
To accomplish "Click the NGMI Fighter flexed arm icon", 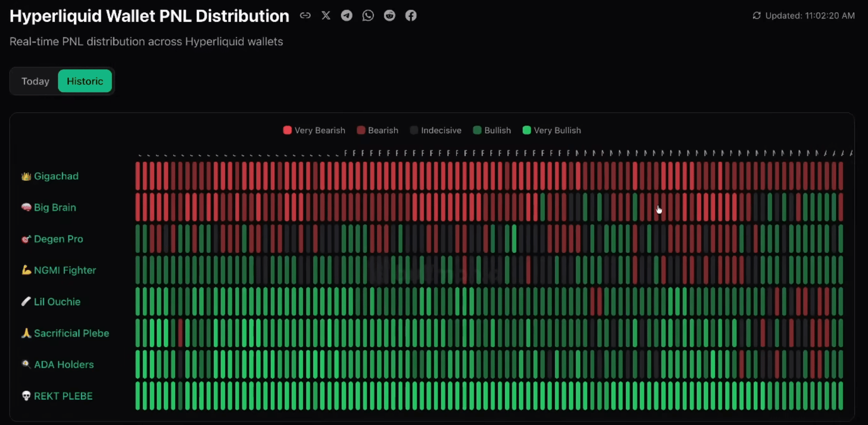I will [x=26, y=270].
